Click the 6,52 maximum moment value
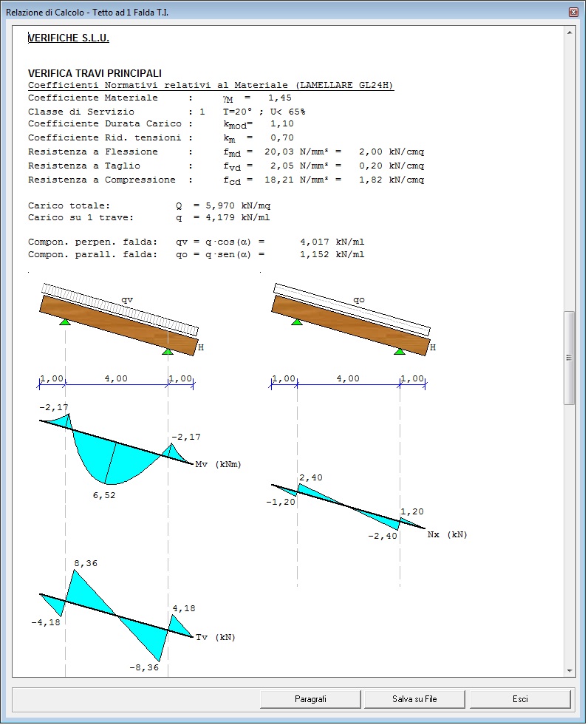 pyautogui.click(x=104, y=495)
